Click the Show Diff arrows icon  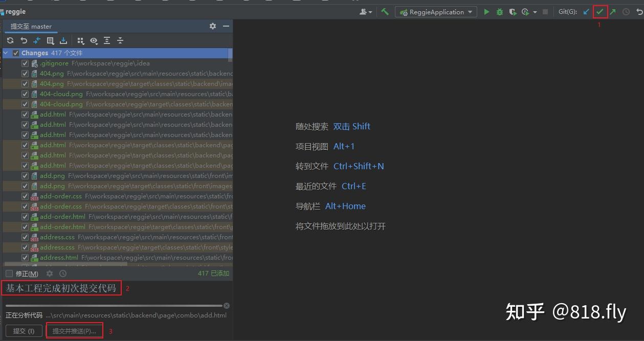pyautogui.click(x=37, y=40)
